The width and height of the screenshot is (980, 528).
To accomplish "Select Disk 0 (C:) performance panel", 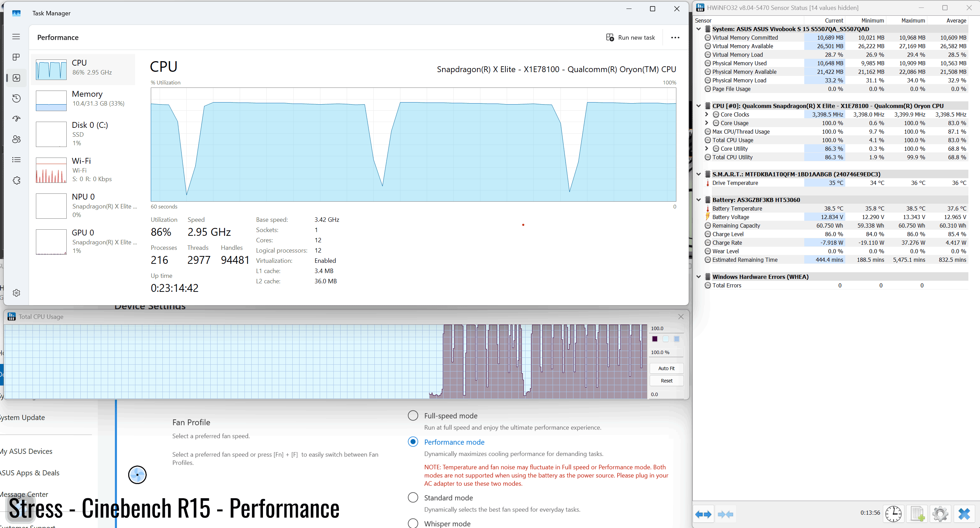I will point(84,134).
